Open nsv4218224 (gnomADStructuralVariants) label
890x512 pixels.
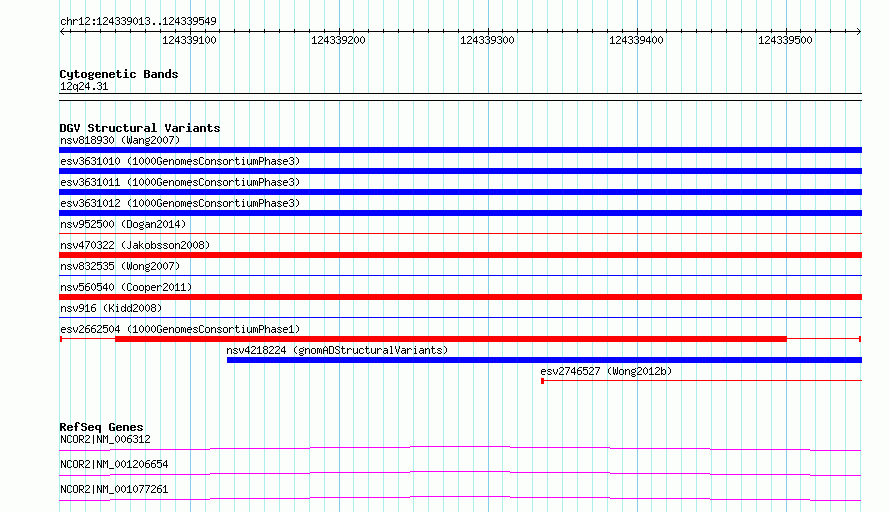click(x=337, y=350)
